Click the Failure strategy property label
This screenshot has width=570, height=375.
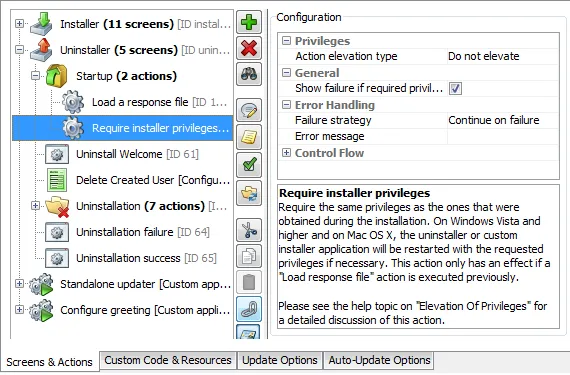coord(333,120)
